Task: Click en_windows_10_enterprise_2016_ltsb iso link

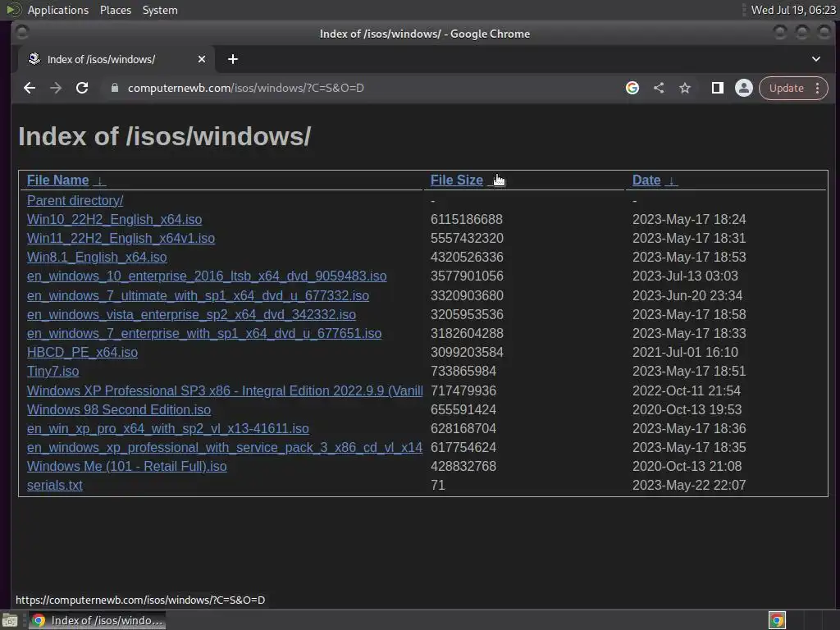Action: [x=207, y=276]
